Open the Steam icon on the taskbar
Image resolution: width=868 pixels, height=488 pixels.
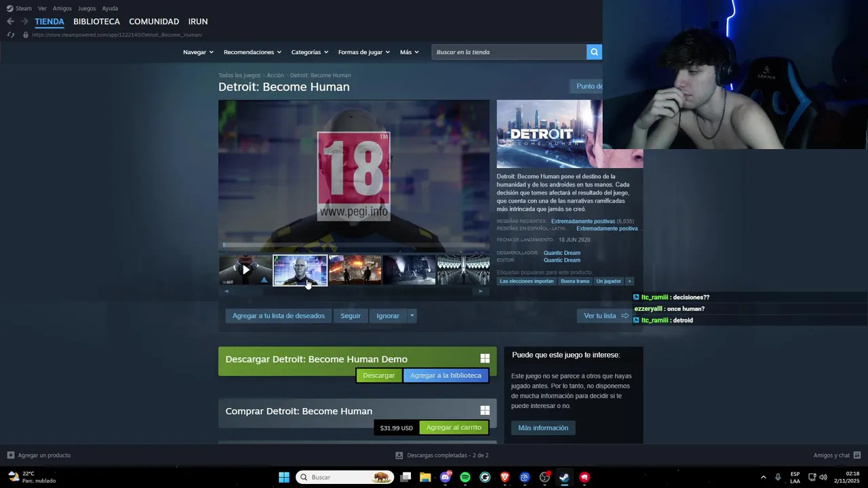[564, 477]
